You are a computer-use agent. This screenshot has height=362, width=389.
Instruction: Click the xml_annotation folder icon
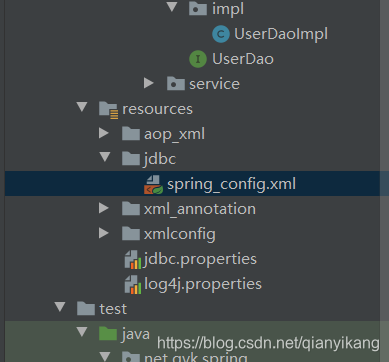coord(131,209)
